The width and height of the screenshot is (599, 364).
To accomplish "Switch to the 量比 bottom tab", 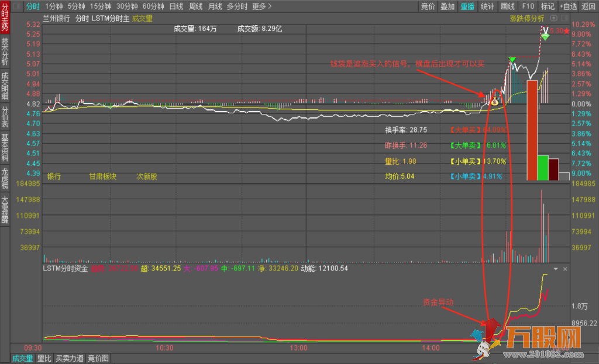I will click(x=44, y=358).
